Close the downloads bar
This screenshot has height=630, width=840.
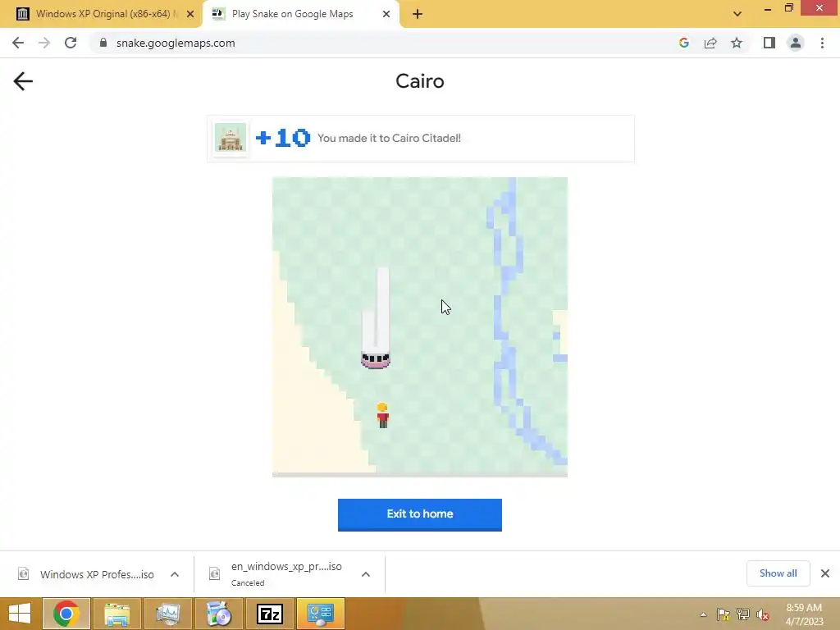(825, 573)
